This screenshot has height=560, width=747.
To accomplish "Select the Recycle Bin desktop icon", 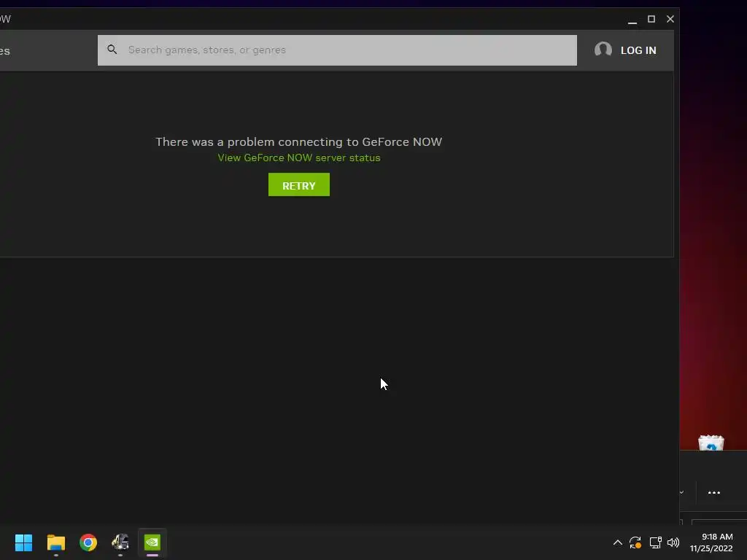I will click(711, 443).
